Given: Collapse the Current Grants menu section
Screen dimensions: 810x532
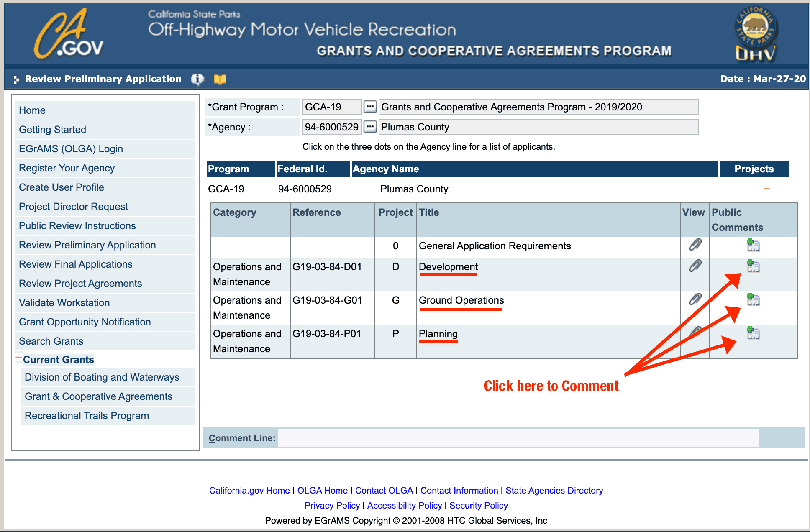Looking at the screenshot, I should click(18, 358).
